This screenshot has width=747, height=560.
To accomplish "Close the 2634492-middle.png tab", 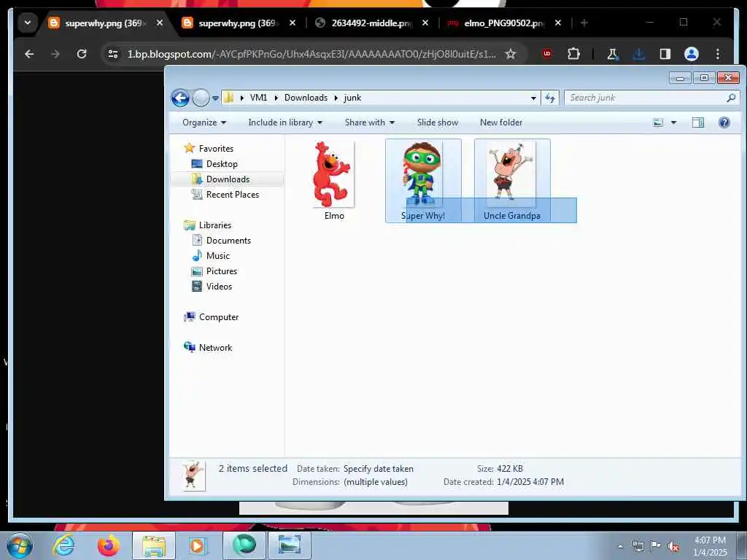I will (x=425, y=23).
